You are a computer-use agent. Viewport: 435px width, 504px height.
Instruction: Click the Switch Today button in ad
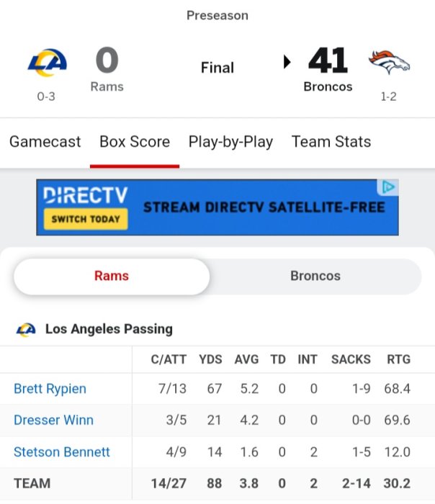point(86,219)
